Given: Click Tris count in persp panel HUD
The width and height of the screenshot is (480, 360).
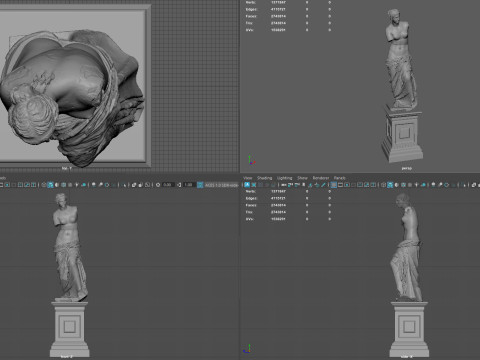Looking at the screenshot, I should coord(278,23).
